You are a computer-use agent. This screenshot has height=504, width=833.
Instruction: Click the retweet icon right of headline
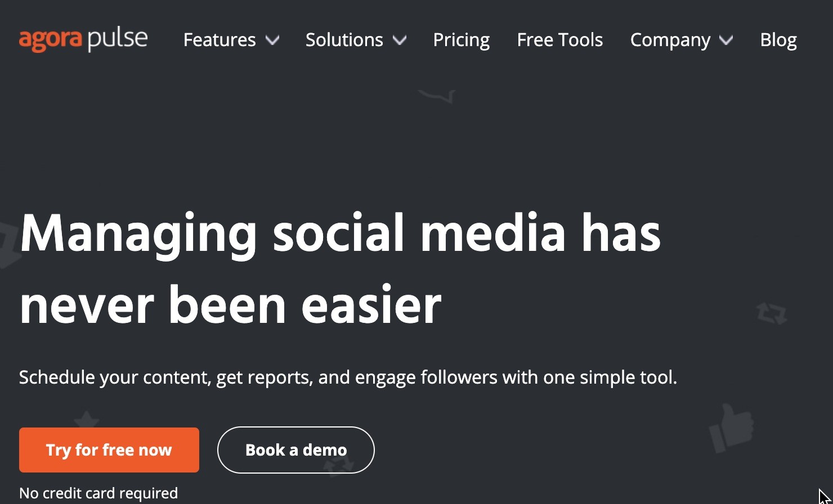pyautogui.click(x=771, y=313)
